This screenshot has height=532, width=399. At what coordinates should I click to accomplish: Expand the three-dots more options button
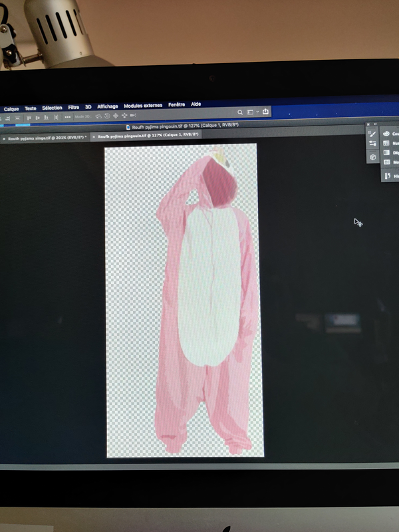click(68, 117)
